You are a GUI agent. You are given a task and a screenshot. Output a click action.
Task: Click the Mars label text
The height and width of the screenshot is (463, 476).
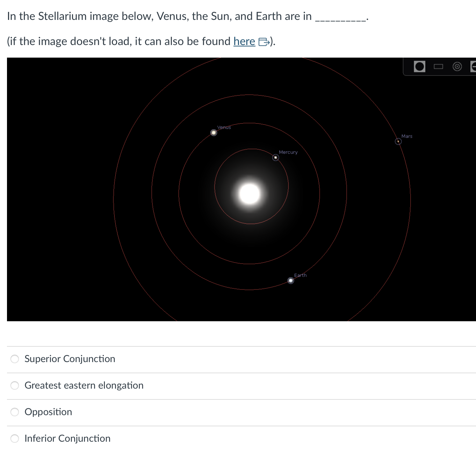pyautogui.click(x=407, y=136)
